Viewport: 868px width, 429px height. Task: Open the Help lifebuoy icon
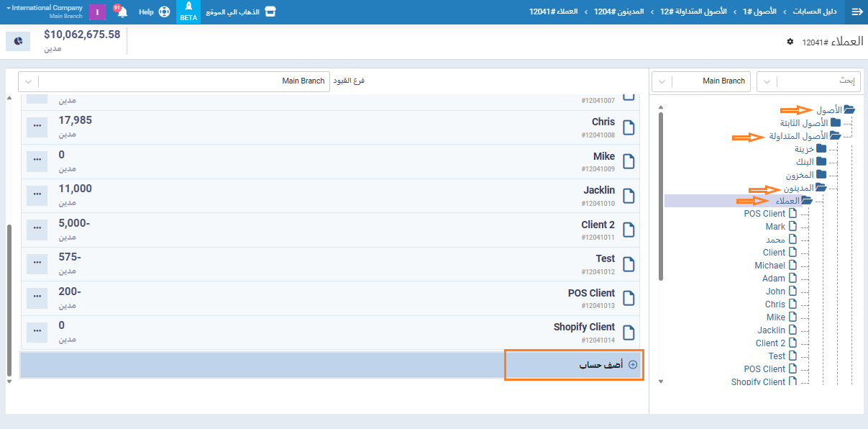(x=164, y=12)
